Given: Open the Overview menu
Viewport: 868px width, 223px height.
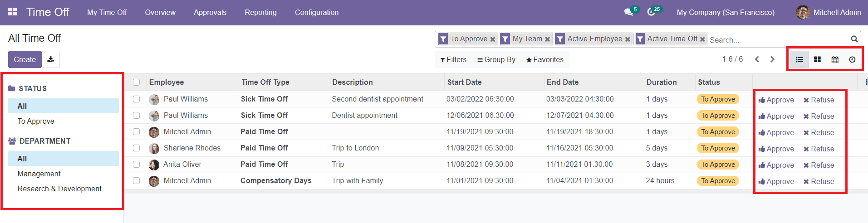Looking at the screenshot, I should pos(160,12).
